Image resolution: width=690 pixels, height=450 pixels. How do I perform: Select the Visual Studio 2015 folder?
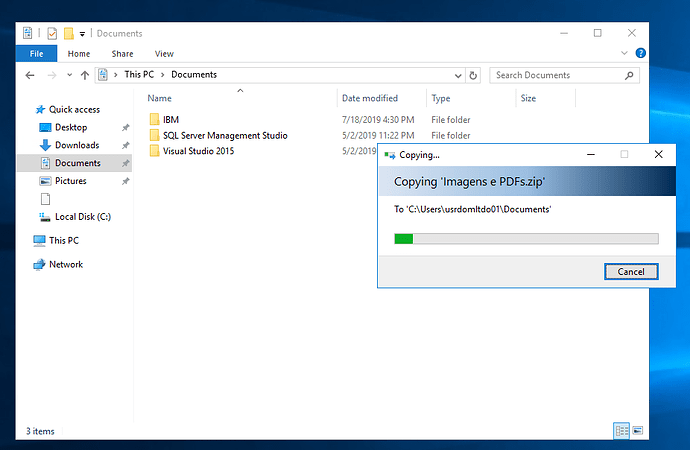[x=198, y=151]
